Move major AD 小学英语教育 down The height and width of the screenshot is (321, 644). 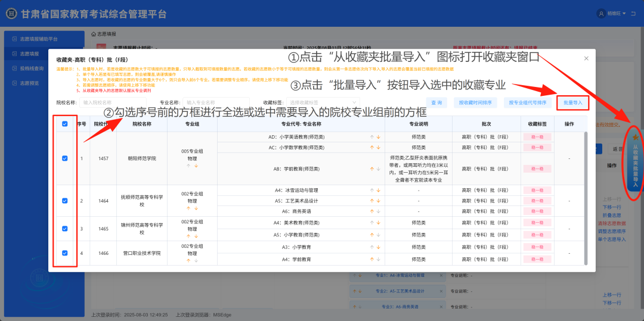pos(378,137)
